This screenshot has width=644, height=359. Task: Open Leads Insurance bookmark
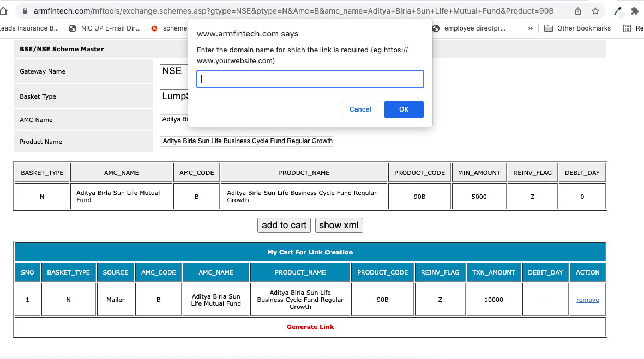click(x=29, y=28)
